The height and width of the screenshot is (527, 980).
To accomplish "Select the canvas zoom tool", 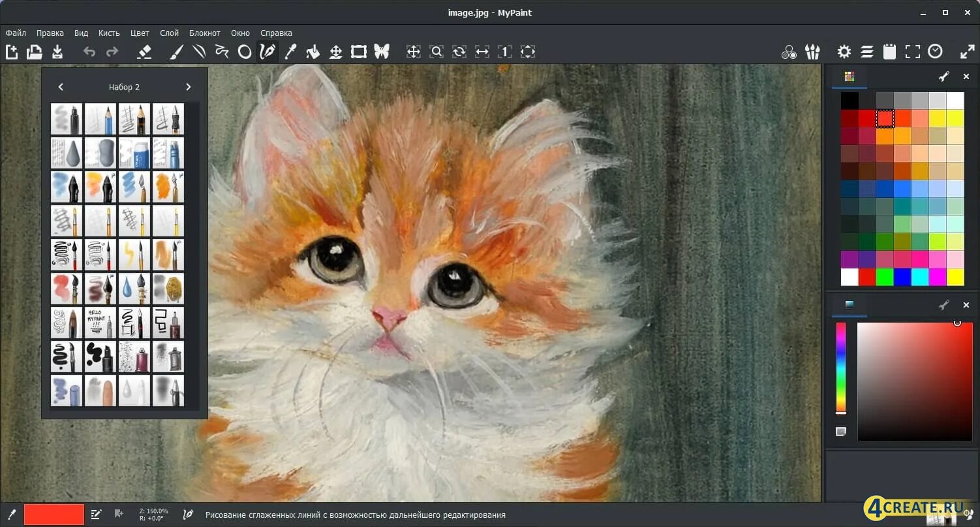I will 436,52.
